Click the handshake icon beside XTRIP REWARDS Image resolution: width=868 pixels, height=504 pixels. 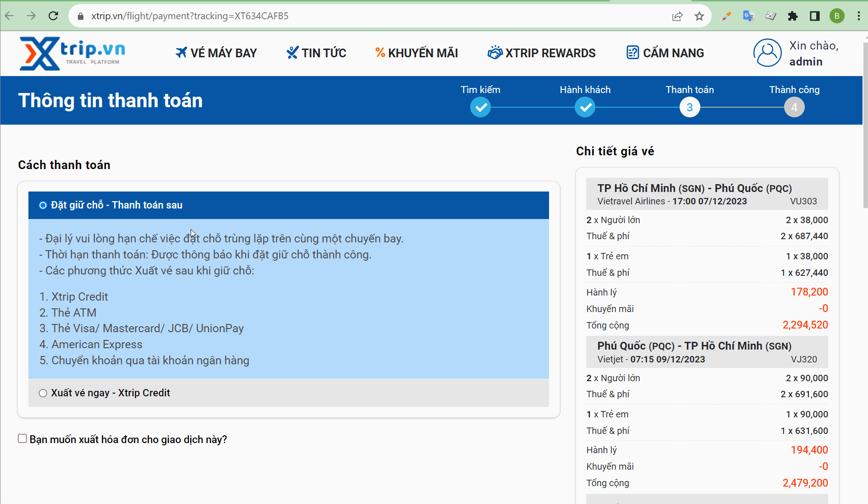point(495,53)
